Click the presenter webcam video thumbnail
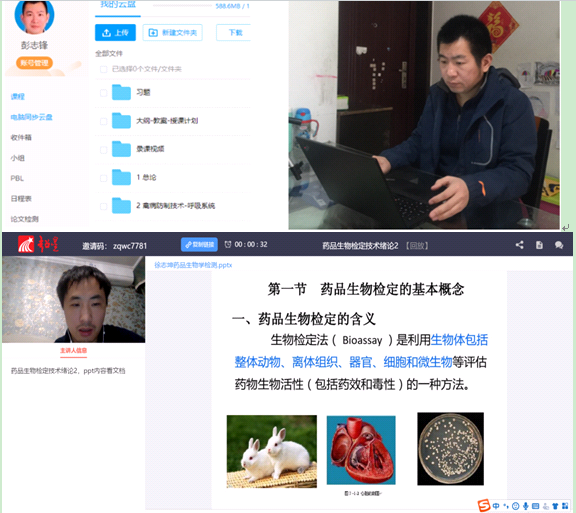The height and width of the screenshot is (513, 576). click(x=73, y=299)
